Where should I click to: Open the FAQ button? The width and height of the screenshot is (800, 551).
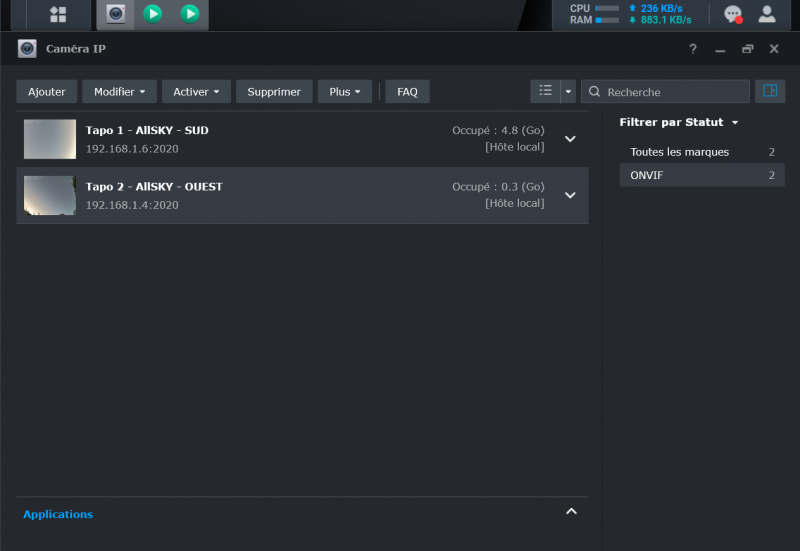407,92
